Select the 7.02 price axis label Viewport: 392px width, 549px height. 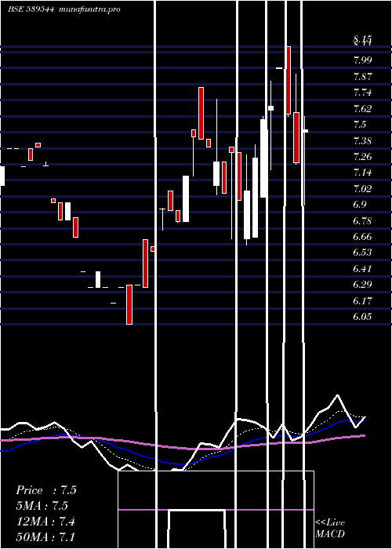(362, 188)
